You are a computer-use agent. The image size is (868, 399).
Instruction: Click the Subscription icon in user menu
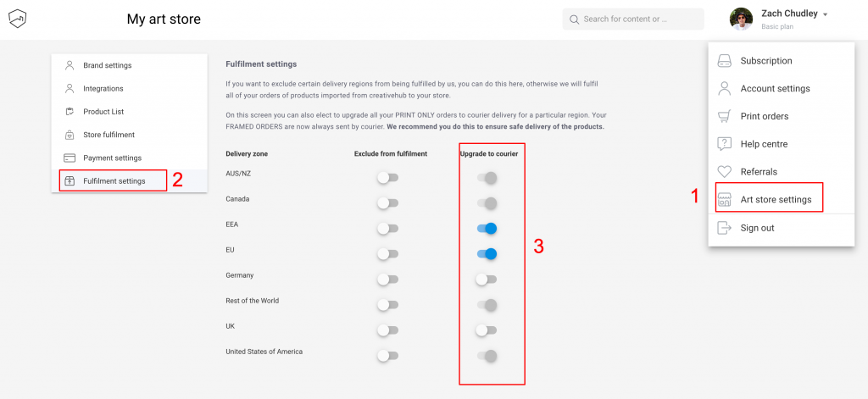tap(725, 61)
